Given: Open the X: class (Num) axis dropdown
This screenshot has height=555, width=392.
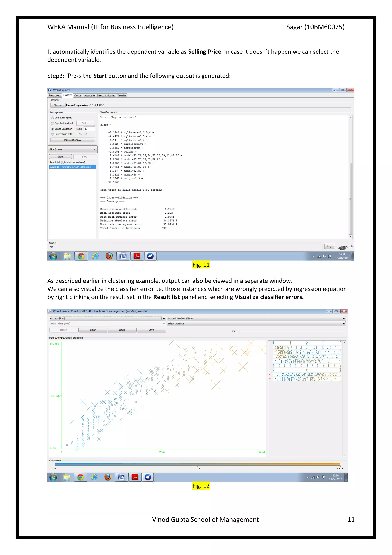Looking at the screenshot, I should [x=107, y=318].
